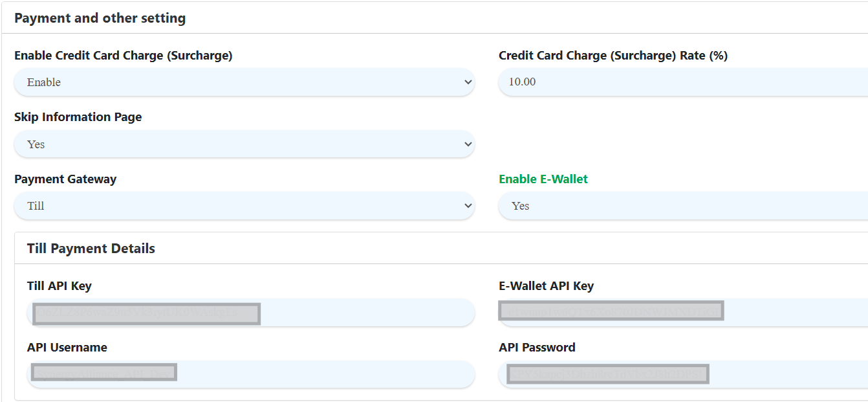Click the green Enable E-Wallet label
Screen dimensions: 868x402
543,179
